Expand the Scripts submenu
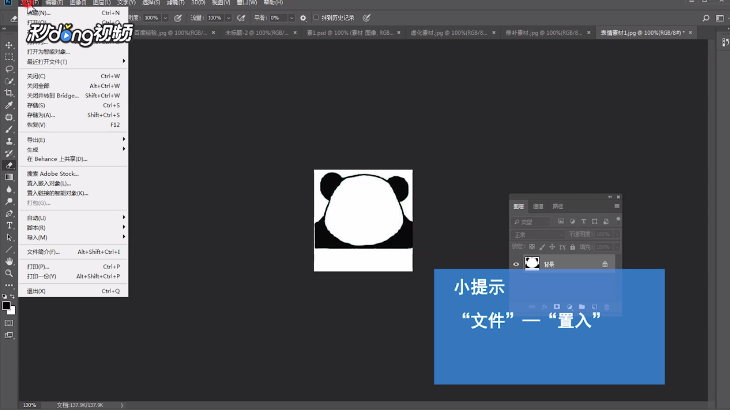 73,228
